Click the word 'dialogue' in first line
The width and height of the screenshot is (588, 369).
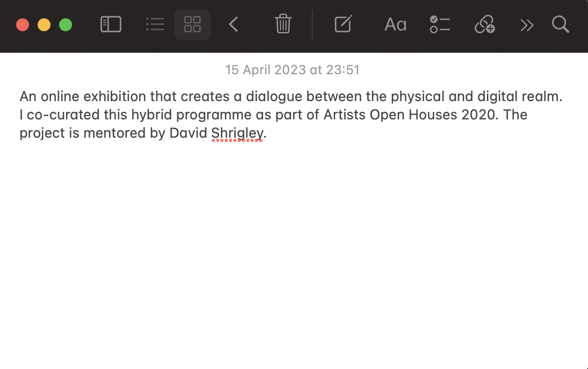[x=274, y=97]
